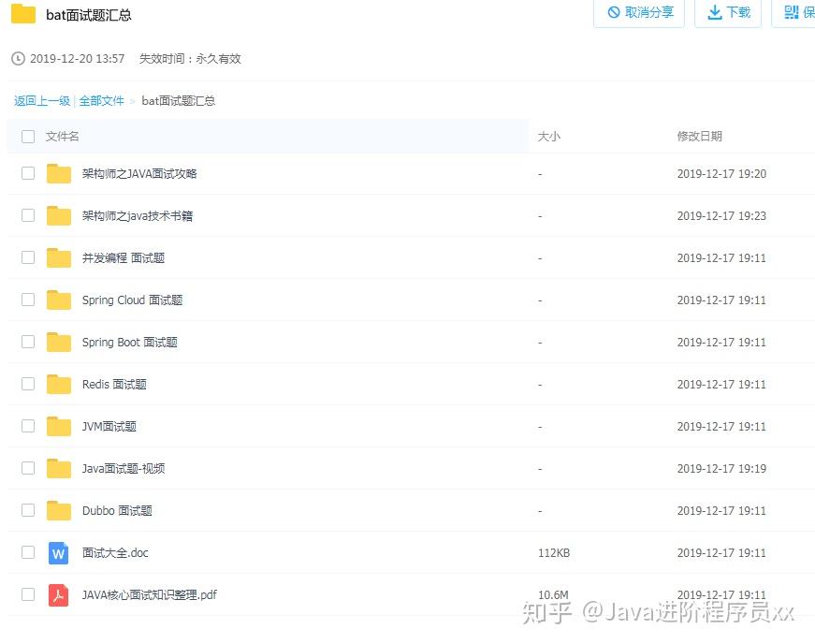Click the yellow folder icon beside bat面试题汇总 title

tap(24, 15)
